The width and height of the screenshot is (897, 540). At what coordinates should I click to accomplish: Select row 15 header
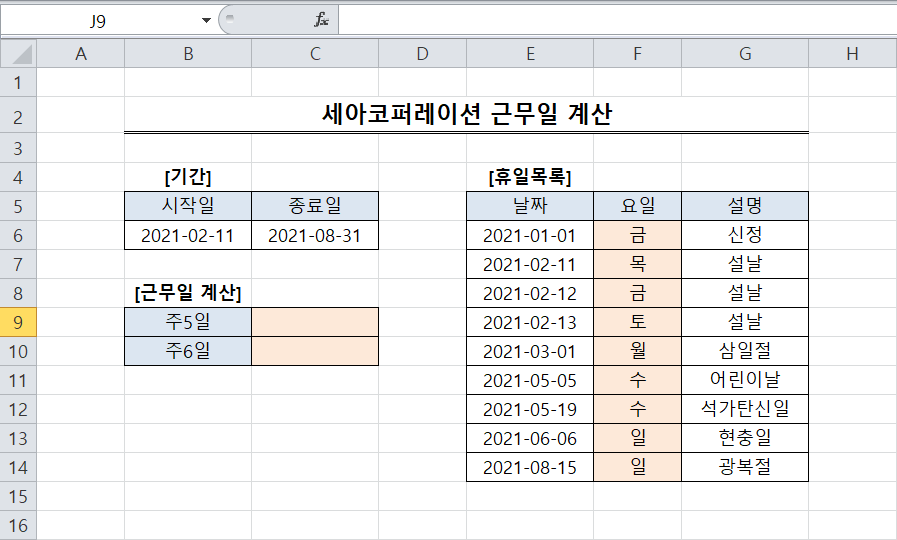click(x=18, y=497)
